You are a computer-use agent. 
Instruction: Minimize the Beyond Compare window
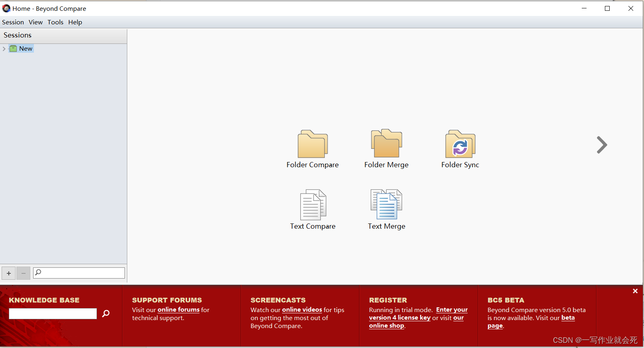584,8
